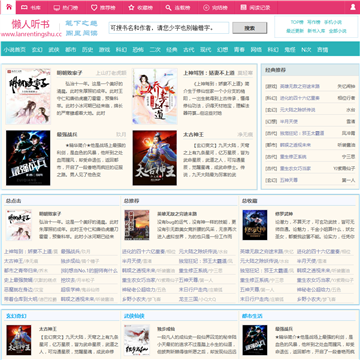Image resolution: width=360 pixels, height=360 pixels.
Task: Open the 武侠仙侠 section heading
Action: 134,316
